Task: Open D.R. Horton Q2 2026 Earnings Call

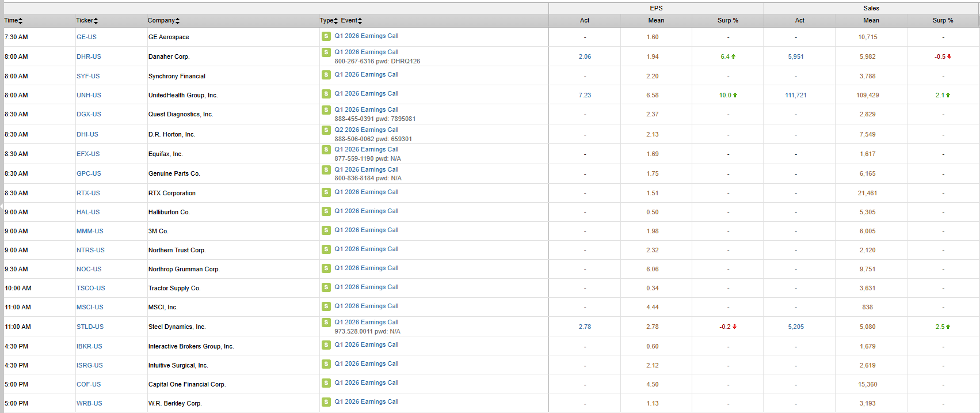Action: click(x=367, y=130)
